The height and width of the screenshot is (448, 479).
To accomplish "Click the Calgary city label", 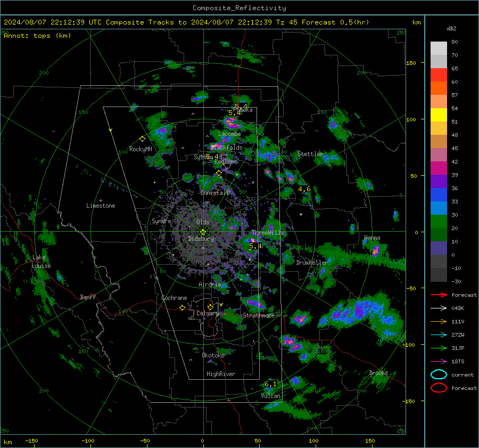I will (x=208, y=313).
